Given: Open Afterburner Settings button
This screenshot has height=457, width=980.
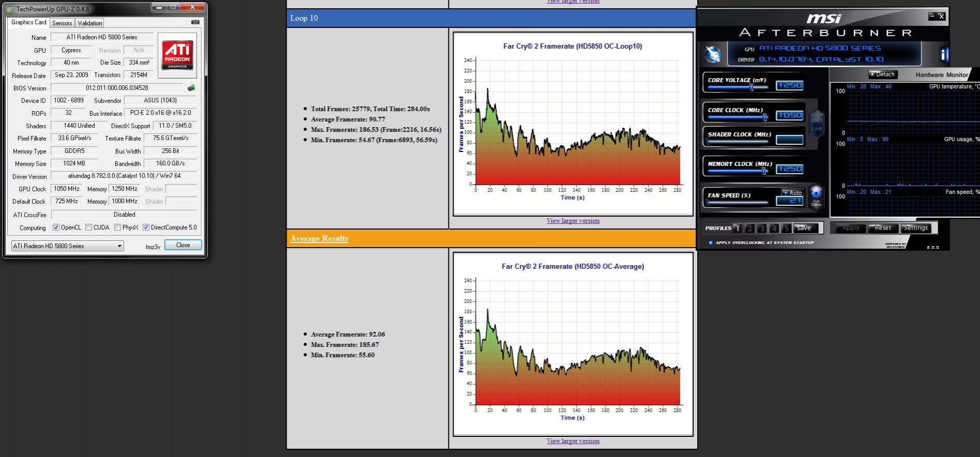Looking at the screenshot, I should click(x=916, y=228).
